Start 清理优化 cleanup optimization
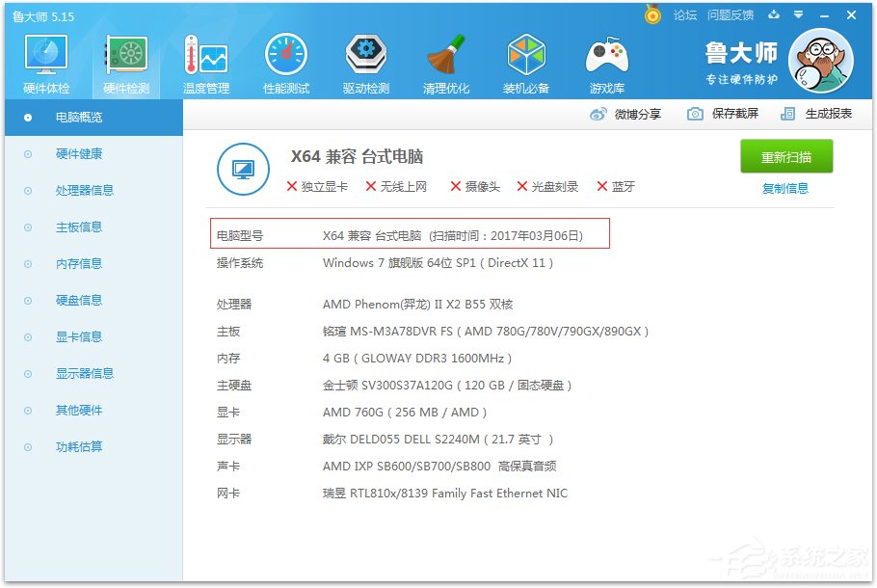Image resolution: width=877 pixels, height=588 pixels. click(x=445, y=58)
